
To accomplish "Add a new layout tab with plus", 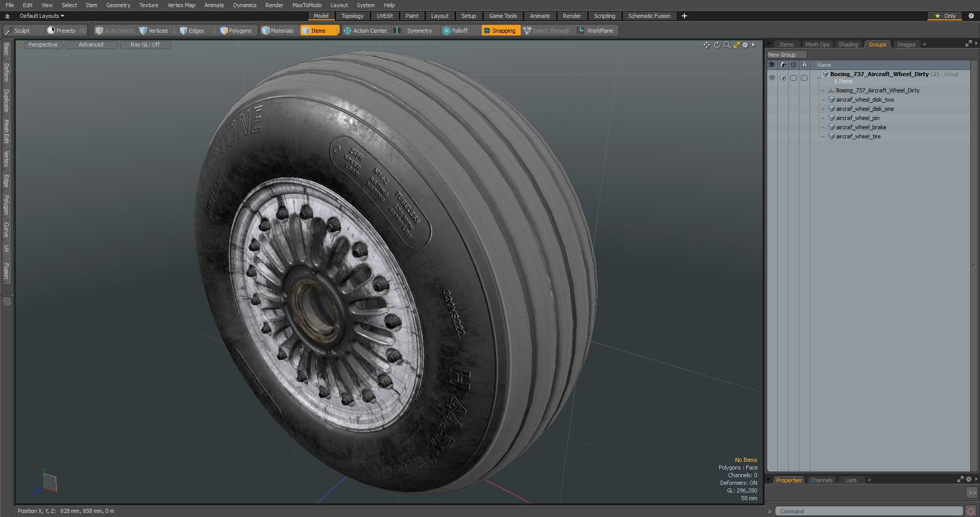I will [x=684, y=16].
